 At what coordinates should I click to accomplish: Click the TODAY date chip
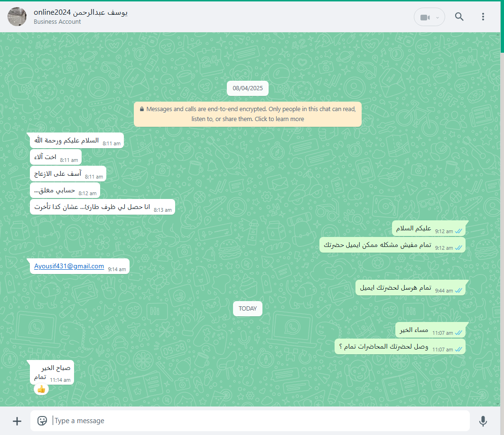tap(248, 309)
